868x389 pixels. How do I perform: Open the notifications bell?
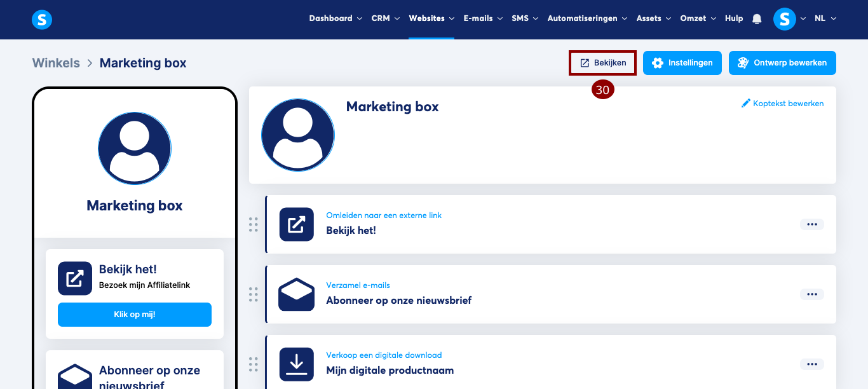click(x=757, y=19)
